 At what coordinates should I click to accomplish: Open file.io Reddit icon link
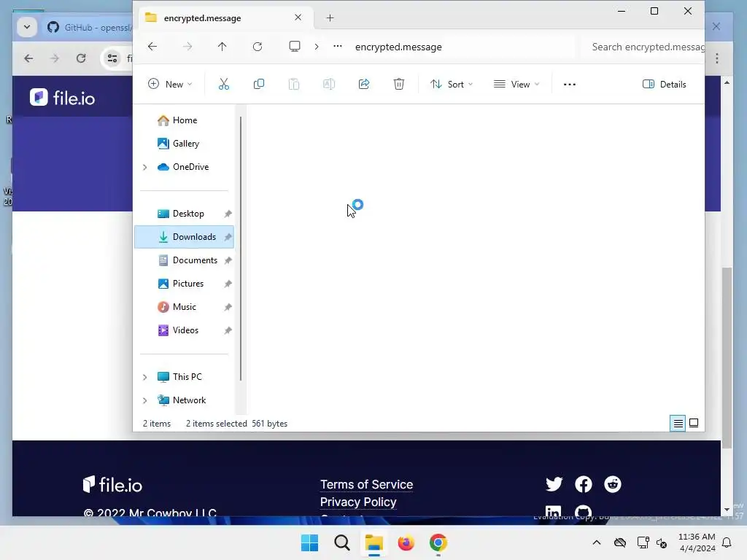click(613, 484)
